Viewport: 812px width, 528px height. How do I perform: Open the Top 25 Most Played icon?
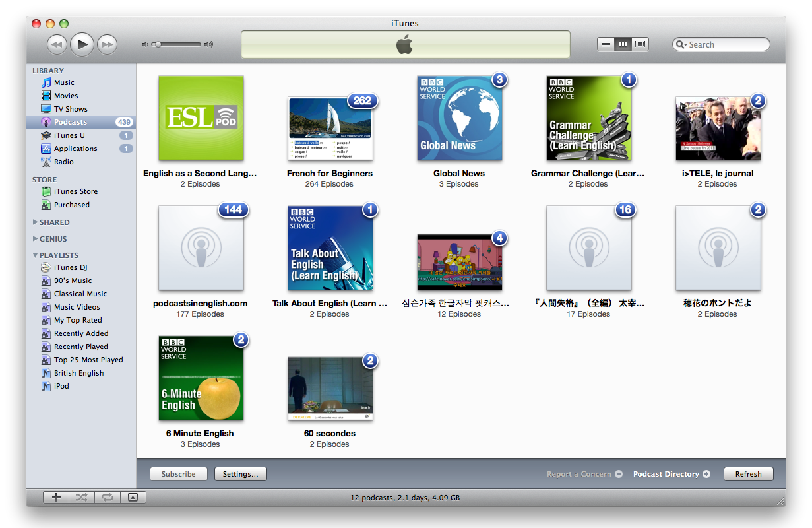pyautogui.click(x=46, y=360)
